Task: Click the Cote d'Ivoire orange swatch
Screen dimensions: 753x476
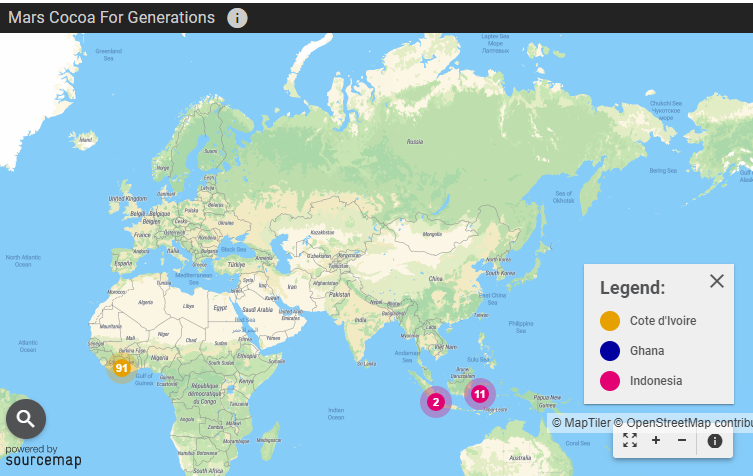Action: click(610, 320)
